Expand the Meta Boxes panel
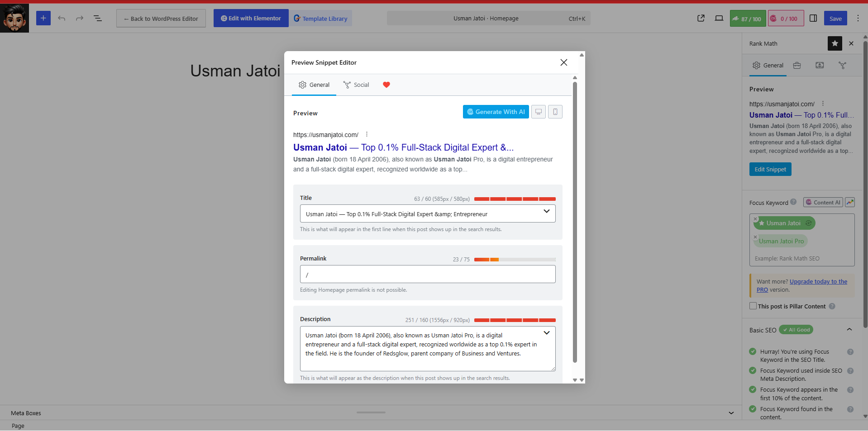This screenshot has height=431, width=868. tap(731, 413)
